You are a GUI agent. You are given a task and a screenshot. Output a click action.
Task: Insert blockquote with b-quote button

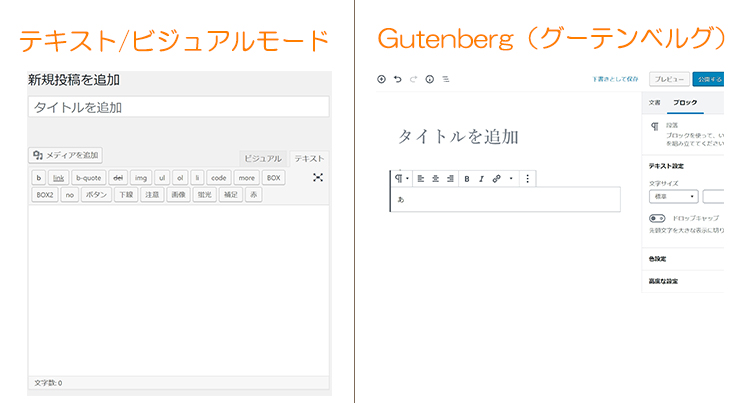point(89,178)
